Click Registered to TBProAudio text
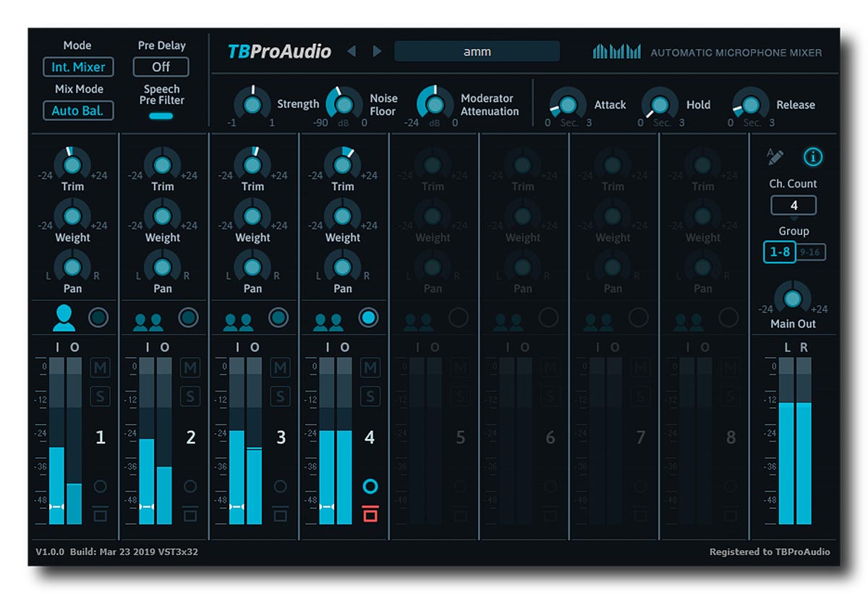 coord(770,552)
